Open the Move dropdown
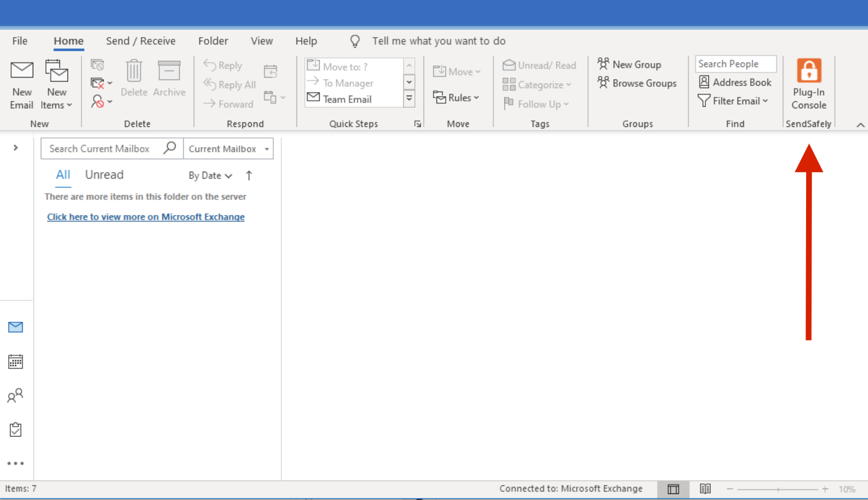Screen dimensions: 868x500 (457, 72)
